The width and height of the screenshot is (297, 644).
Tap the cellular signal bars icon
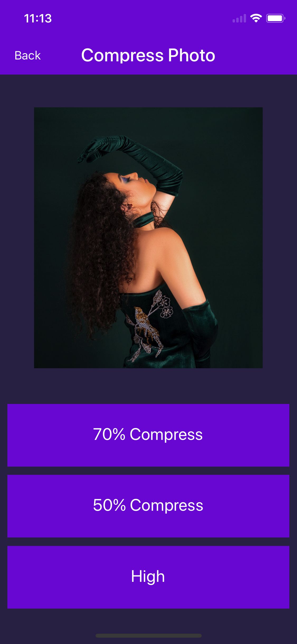[x=239, y=19]
